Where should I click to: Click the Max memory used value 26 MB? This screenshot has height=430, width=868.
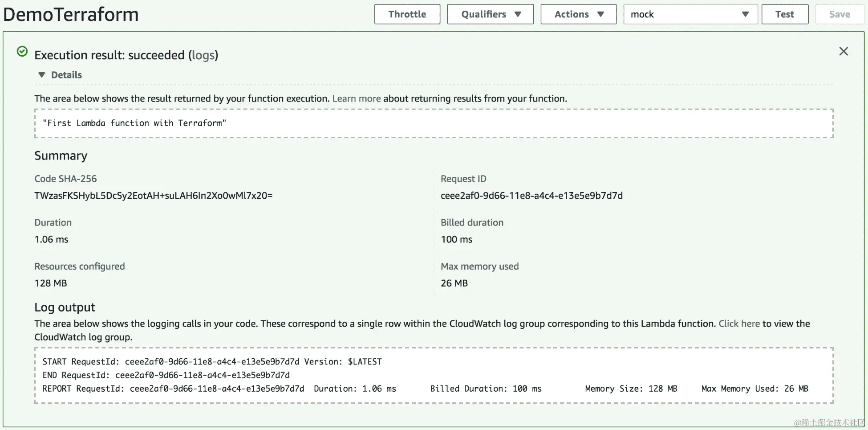tap(454, 283)
